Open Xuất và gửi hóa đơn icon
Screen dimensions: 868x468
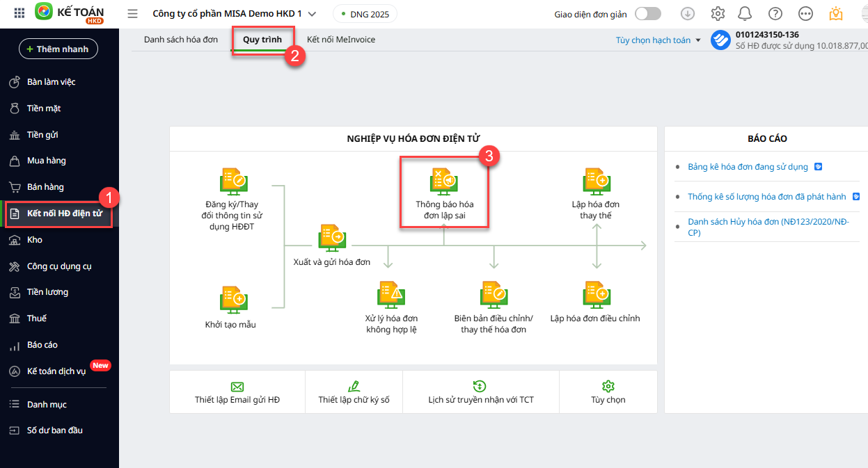click(x=332, y=237)
